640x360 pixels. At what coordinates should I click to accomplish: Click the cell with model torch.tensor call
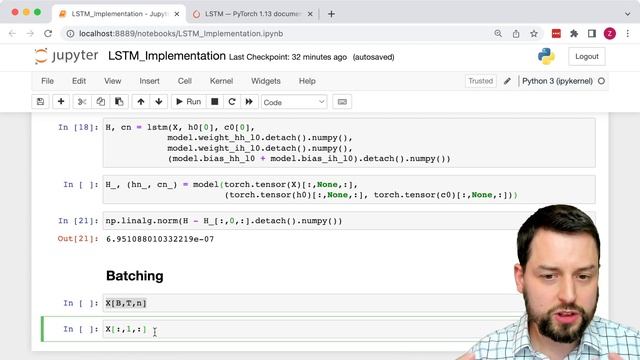click(x=349, y=189)
